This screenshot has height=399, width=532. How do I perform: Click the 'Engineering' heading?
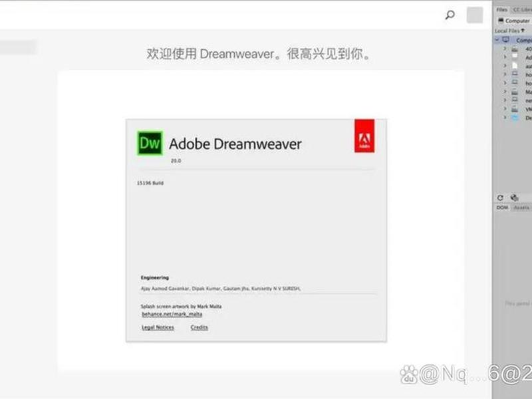(x=155, y=277)
